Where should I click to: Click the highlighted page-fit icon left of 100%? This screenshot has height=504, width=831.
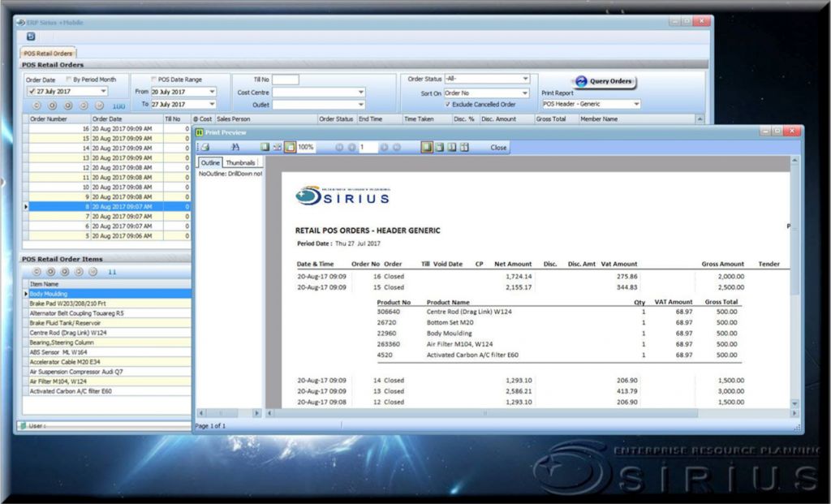[x=290, y=148]
